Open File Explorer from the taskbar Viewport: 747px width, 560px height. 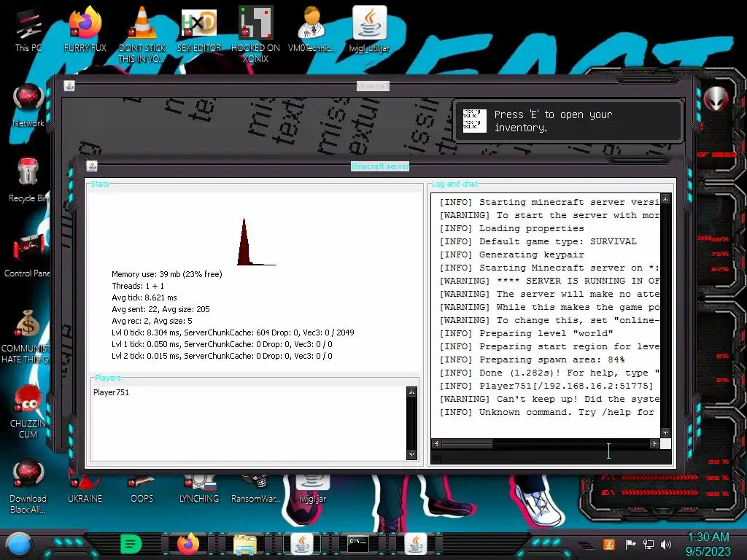[x=245, y=544]
